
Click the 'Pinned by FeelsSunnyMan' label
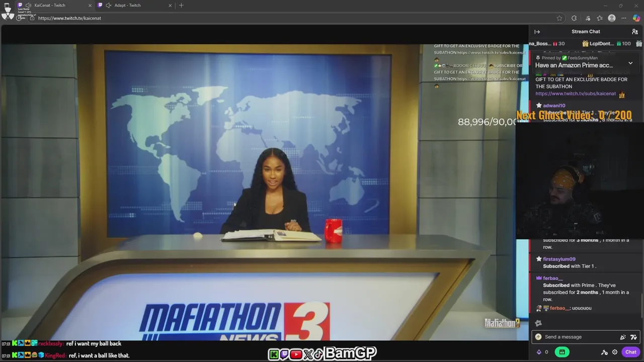pyautogui.click(x=567, y=58)
